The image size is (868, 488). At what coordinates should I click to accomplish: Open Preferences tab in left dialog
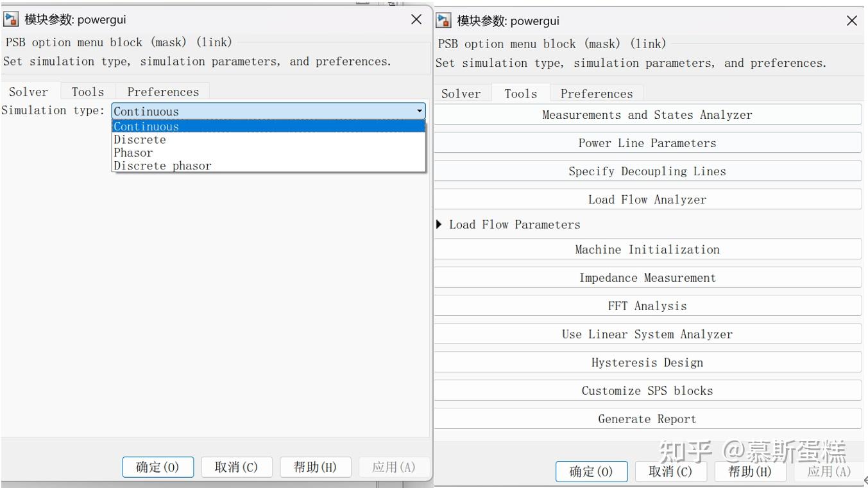[163, 92]
